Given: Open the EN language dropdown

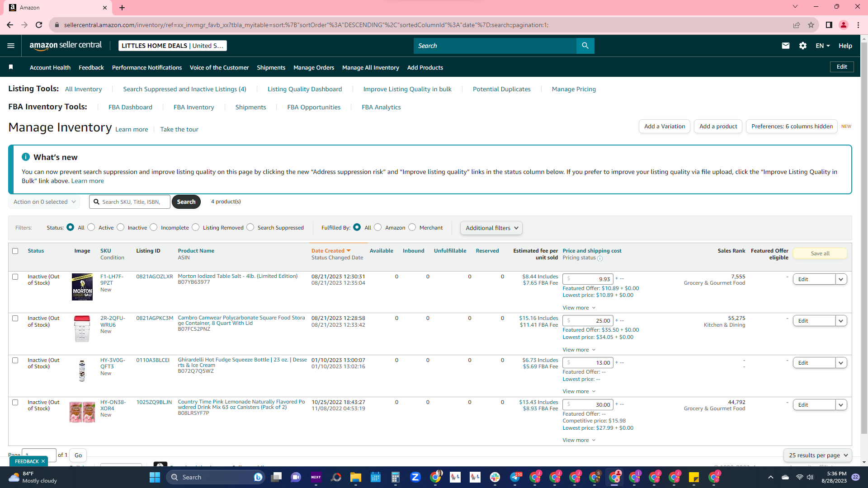Looking at the screenshot, I should [823, 46].
